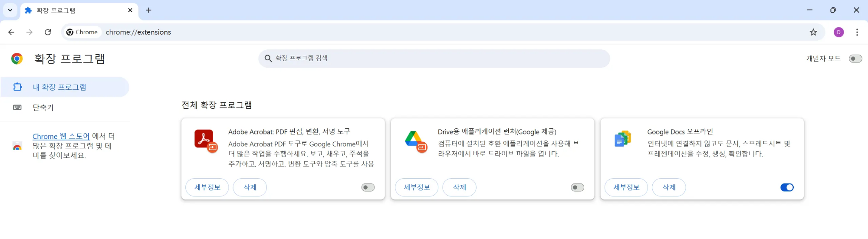Open the Chrome 웹 스토어 link
The height and width of the screenshot is (239, 868).
pos(61,136)
